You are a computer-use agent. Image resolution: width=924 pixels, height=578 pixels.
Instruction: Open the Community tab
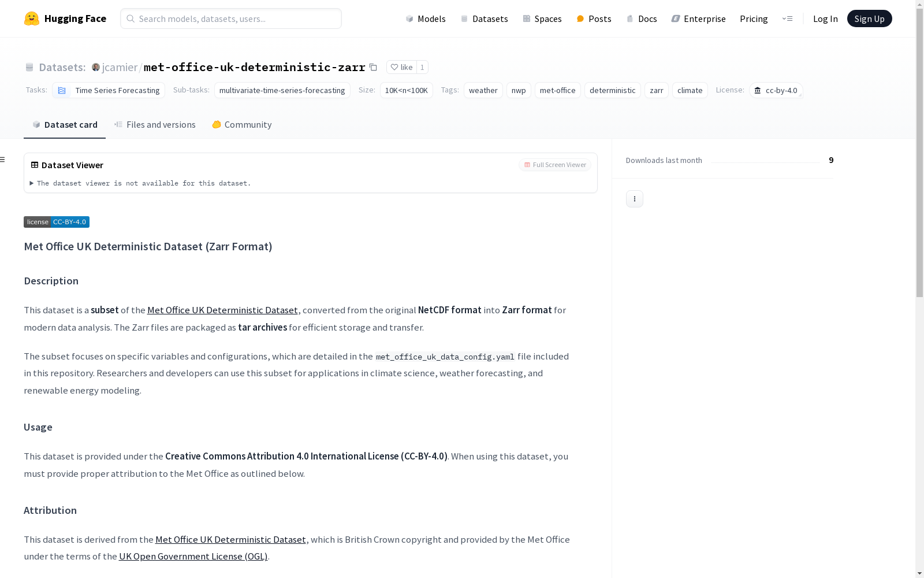pyautogui.click(x=242, y=125)
